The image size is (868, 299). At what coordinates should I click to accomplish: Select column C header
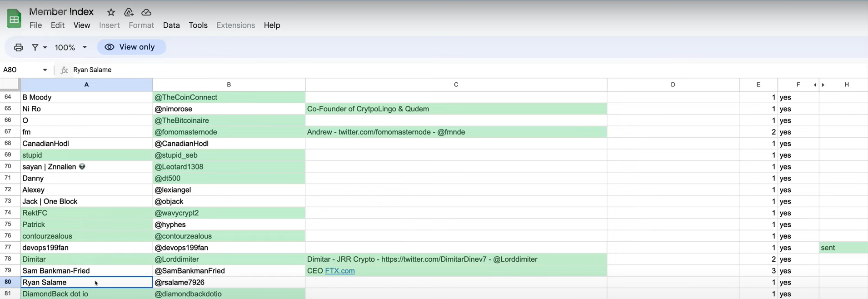[456, 85]
